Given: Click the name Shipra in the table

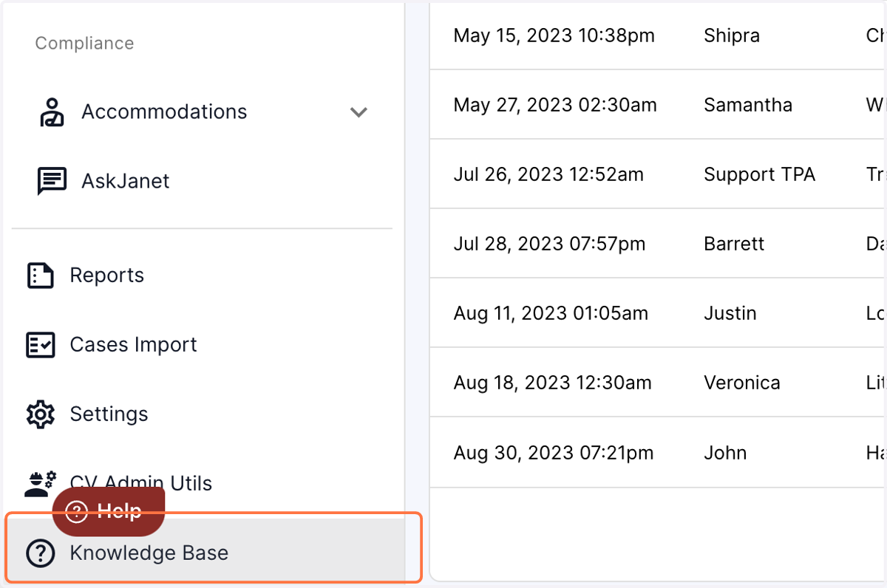Looking at the screenshot, I should (732, 35).
